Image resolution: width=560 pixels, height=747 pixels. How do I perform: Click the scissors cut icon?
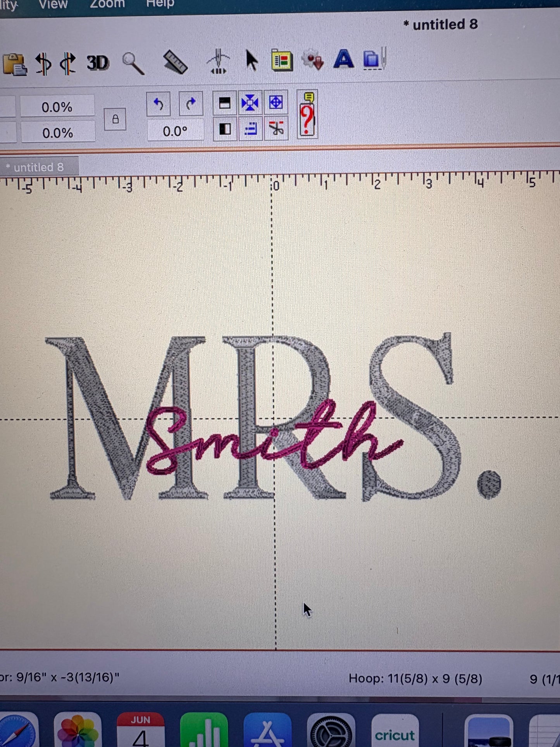(276, 128)
